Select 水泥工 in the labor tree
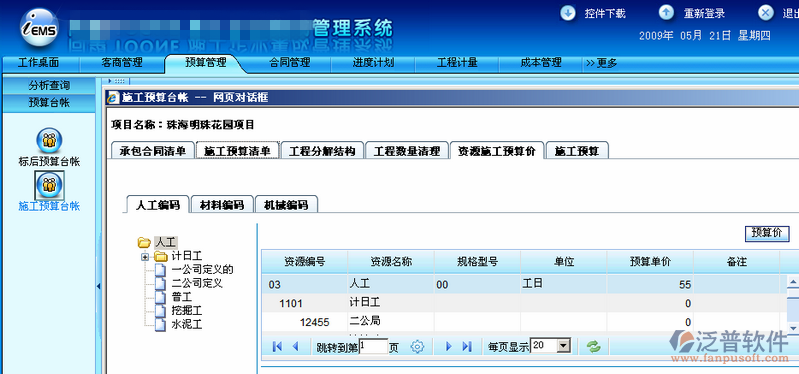This screenshot has height=374, width=799. [187, 325]
